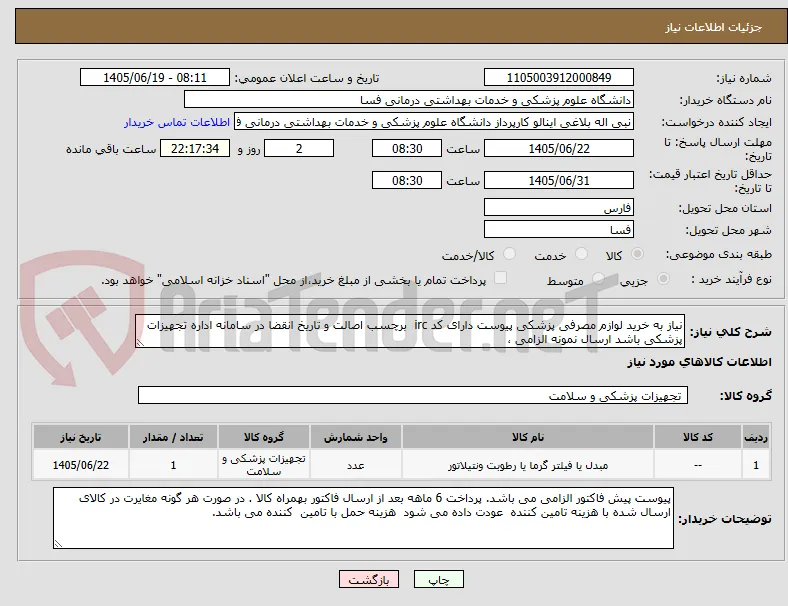Select the کالا/خدمت radio button
This screenshot has width=788, height=606.
pos(509,254)
